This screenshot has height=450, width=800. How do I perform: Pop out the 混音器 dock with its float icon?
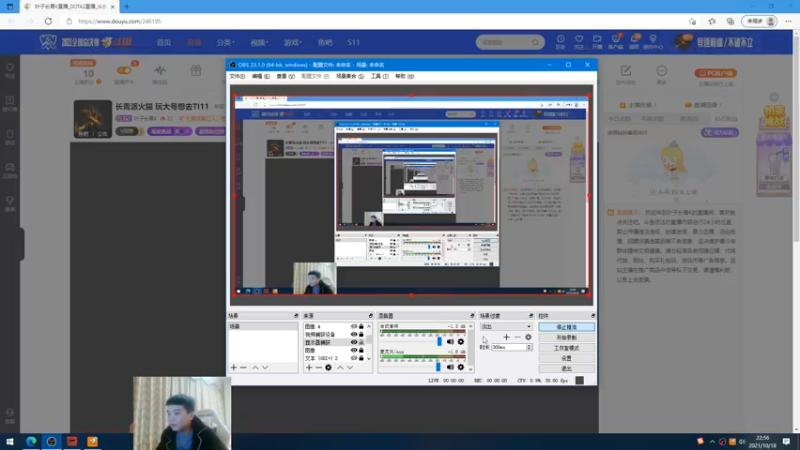click(472, 316)
